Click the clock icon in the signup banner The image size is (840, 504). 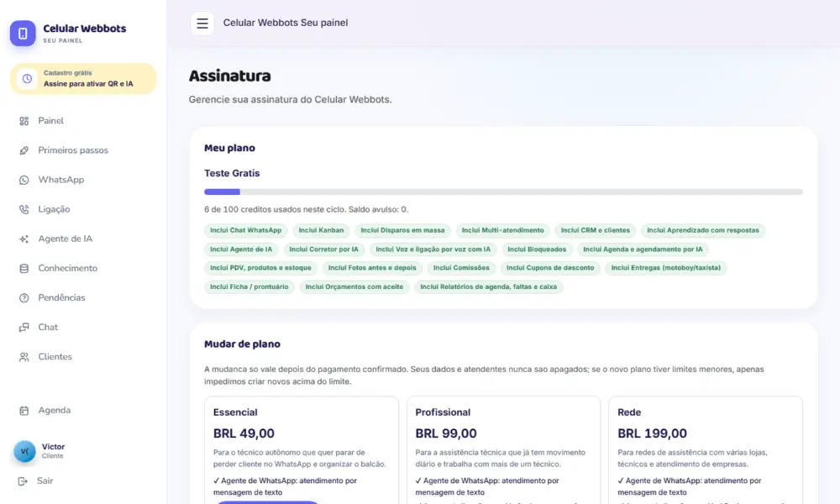(27, 79)
